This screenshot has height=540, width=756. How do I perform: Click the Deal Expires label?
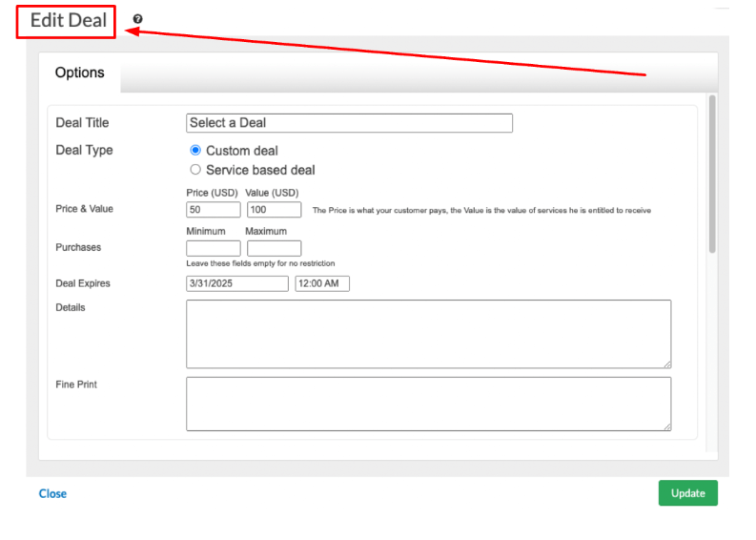(x=83, y=283)
